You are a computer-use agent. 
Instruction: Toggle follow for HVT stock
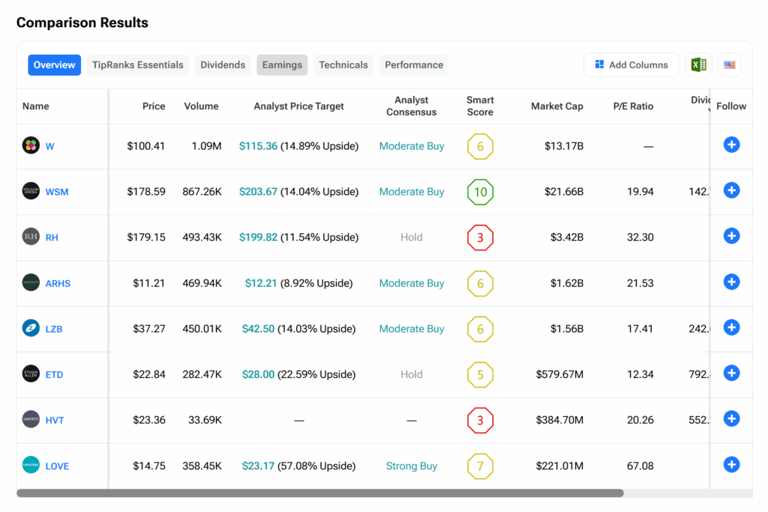click(x=731, y=419)
